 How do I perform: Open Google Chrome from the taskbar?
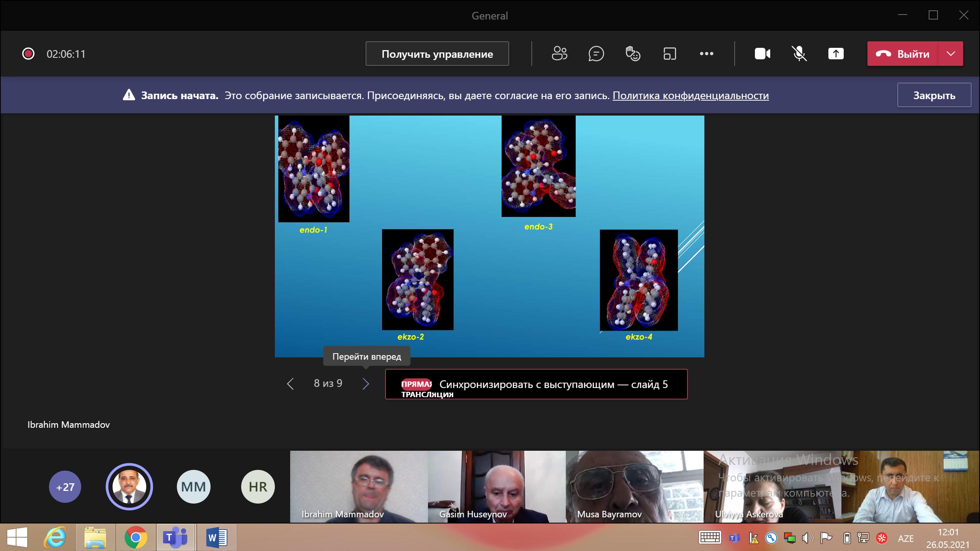(x=136, y=538)
